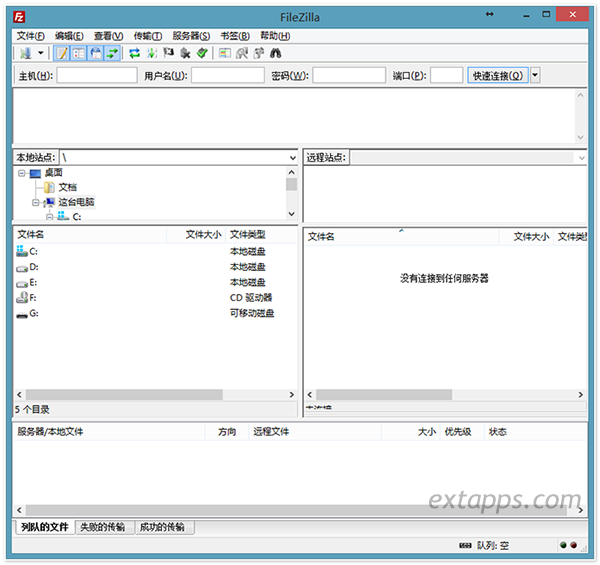Select the C: drive row
The height and width of the screenshot is (565, 600).
[x=155, y=251]
